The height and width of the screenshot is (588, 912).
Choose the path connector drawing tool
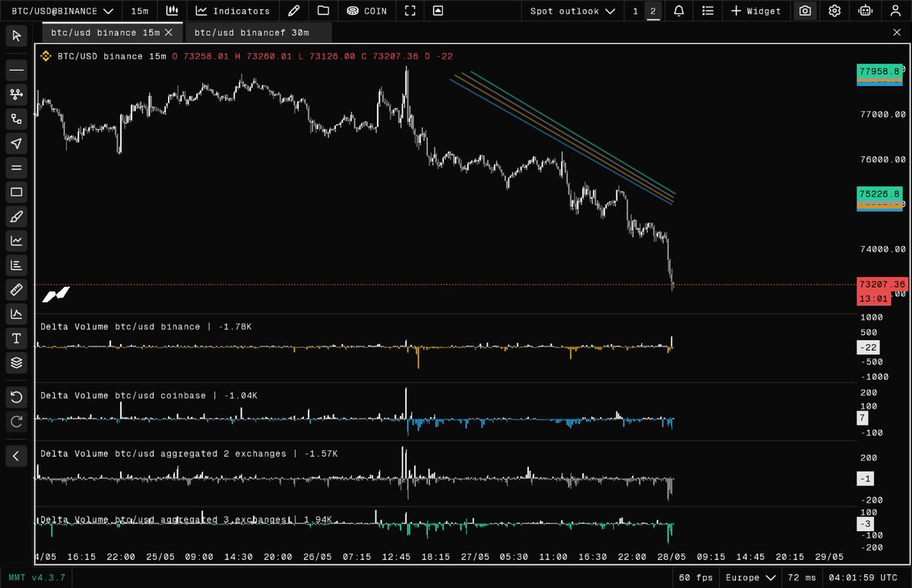[x=16, y=119]
